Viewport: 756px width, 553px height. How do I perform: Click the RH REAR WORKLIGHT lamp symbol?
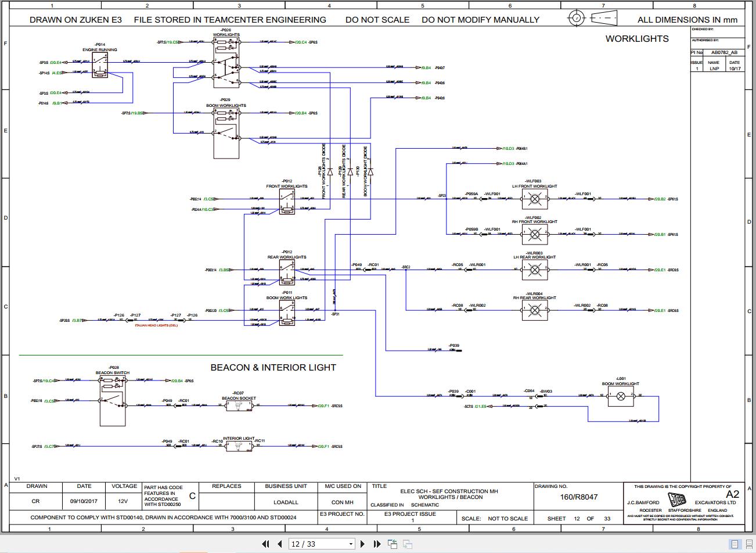(x=535, y=311)
